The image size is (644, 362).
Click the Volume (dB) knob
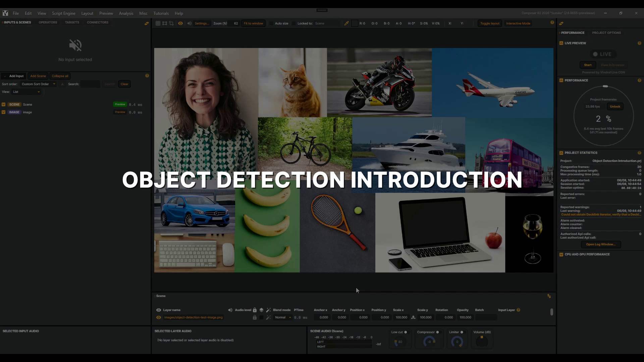pyautogui.click(x=482, y=342)
